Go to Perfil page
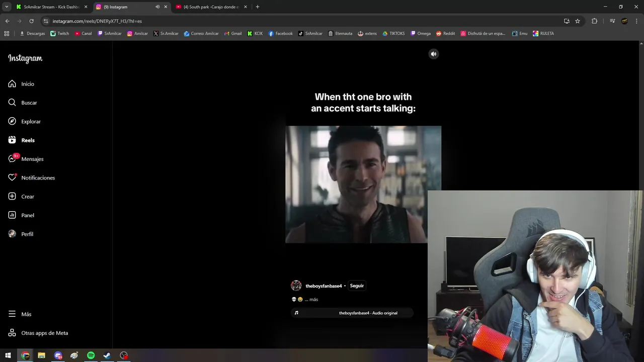Image resolution: width=644 pixels, height=362 pixels. coord(27,234)
